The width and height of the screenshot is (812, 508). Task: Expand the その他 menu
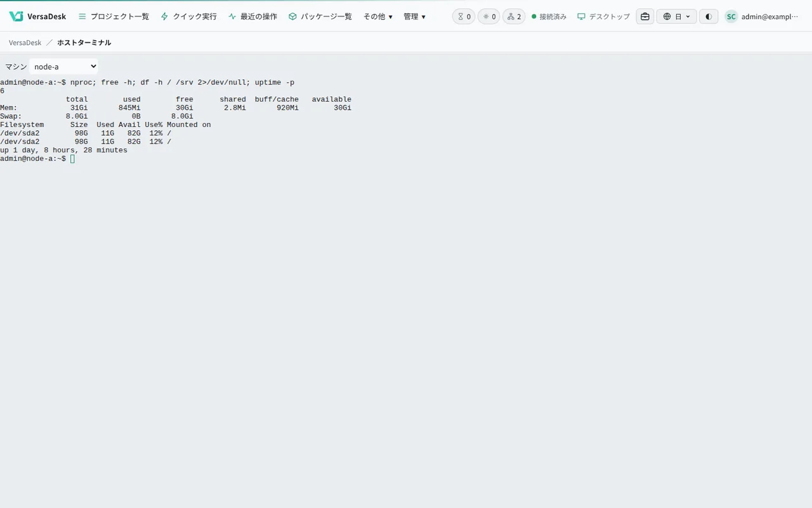coord(378,17)
